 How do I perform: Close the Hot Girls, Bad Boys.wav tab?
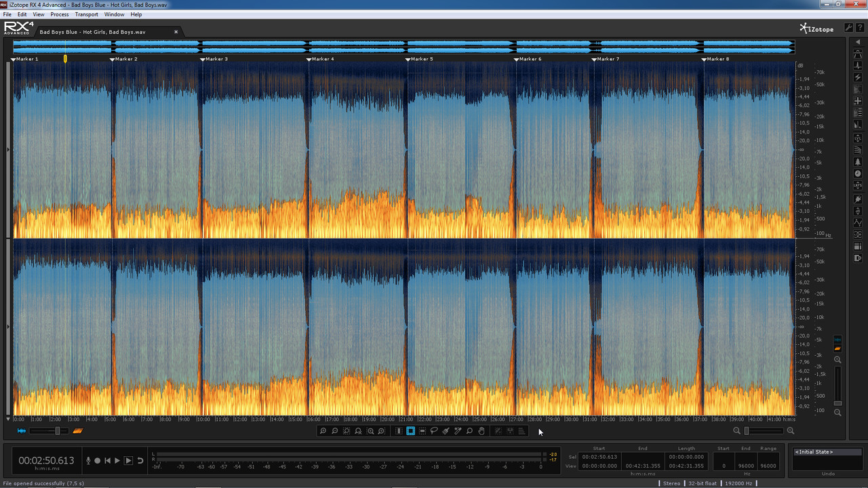176,32
